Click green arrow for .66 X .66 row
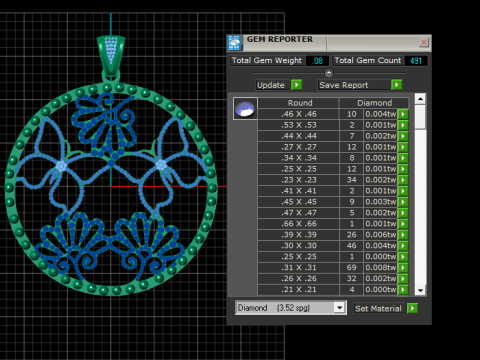480x360 pixels. [x=403, y=224]
